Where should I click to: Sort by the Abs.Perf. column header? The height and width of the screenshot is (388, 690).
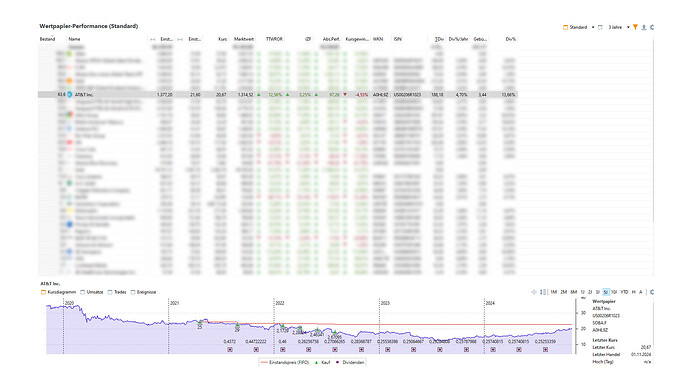[331, 39]
